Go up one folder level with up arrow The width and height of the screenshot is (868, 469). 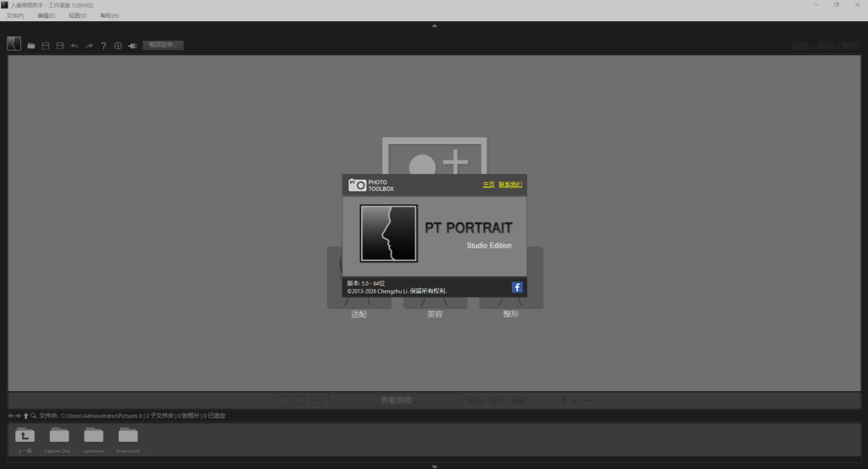click(25, 416)
